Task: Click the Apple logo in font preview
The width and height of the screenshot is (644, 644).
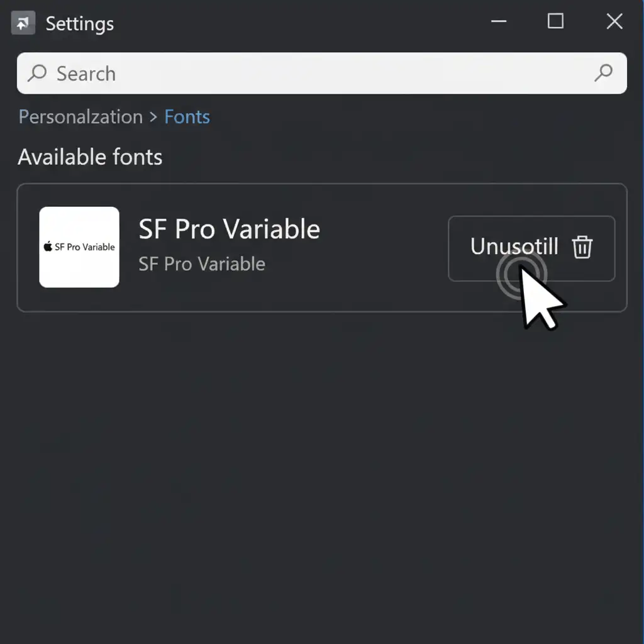Action: (x=48, y=247)
